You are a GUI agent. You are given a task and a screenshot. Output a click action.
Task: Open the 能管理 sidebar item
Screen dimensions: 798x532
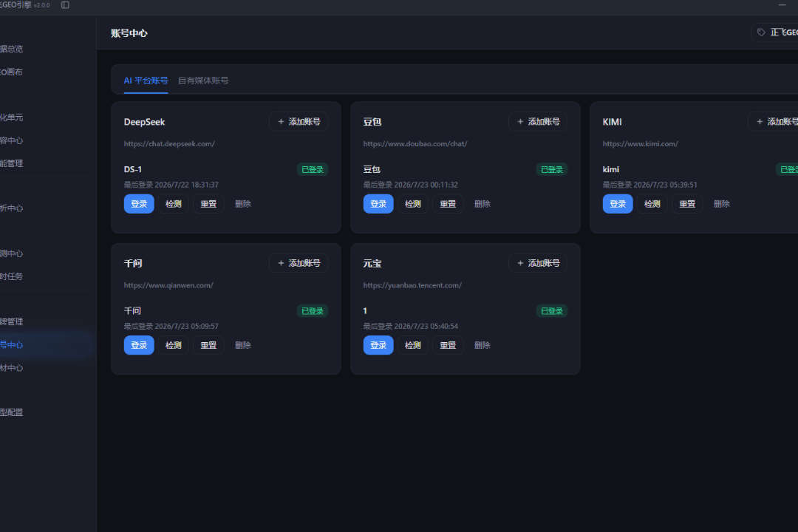click(11, 163)
